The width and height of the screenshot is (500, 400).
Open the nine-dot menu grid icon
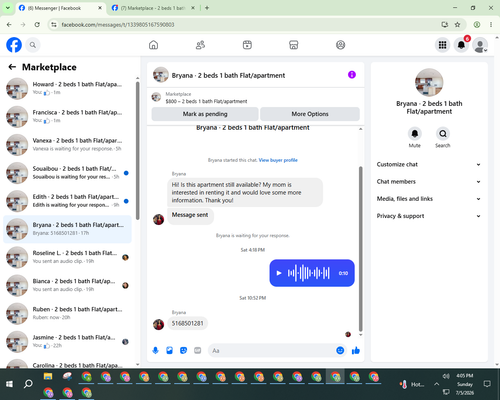442,45
